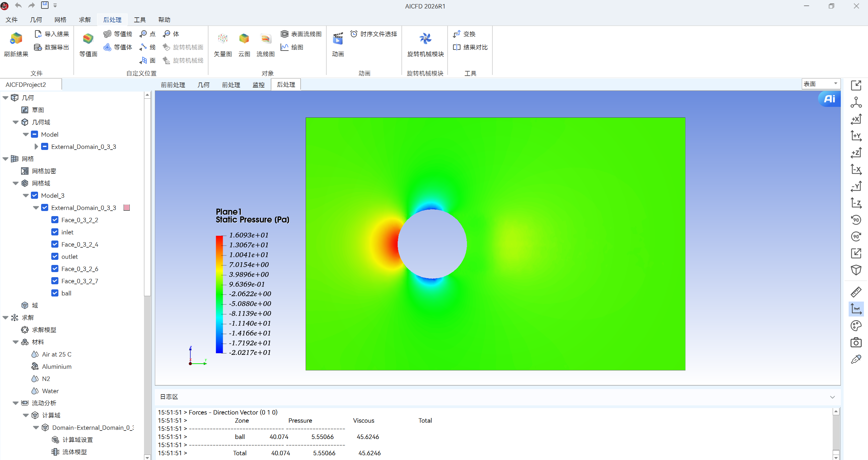Expand External_Domain_0_3_3 under Model geometry
The height and width of the screenshot is (460, 868).
pos(36,147)
